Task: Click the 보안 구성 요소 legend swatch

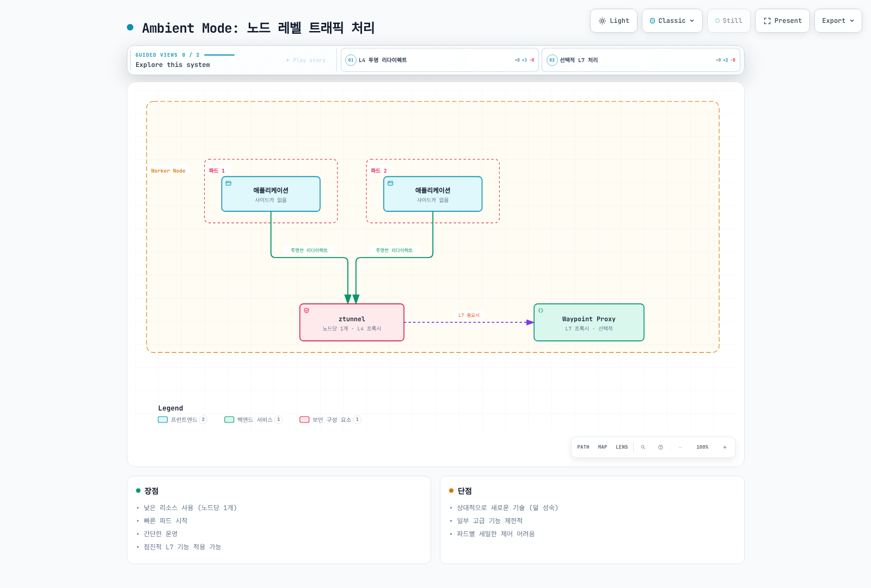Action: click(304, 419)
